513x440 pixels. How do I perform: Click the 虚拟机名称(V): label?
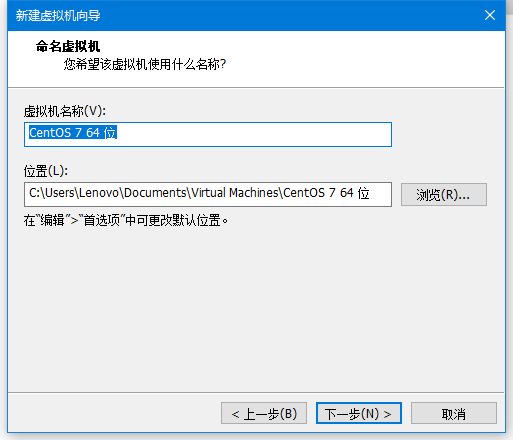click(x=65, y=111)
